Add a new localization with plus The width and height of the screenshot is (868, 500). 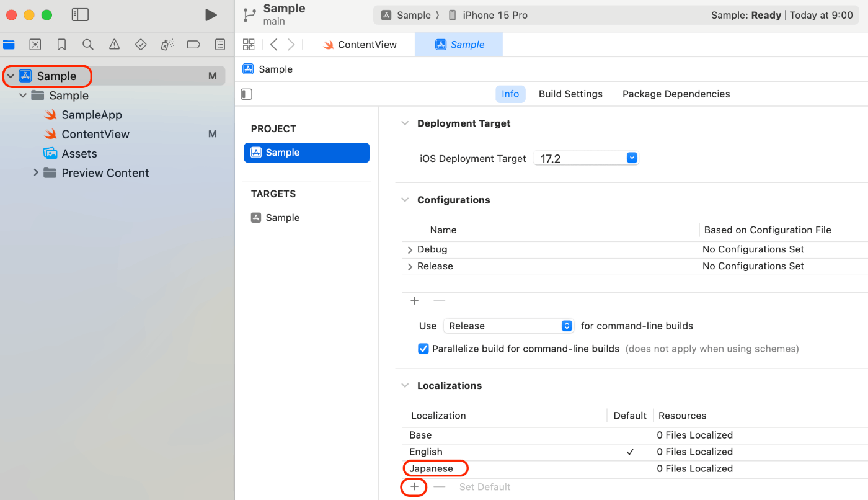[x=415, y=487]
